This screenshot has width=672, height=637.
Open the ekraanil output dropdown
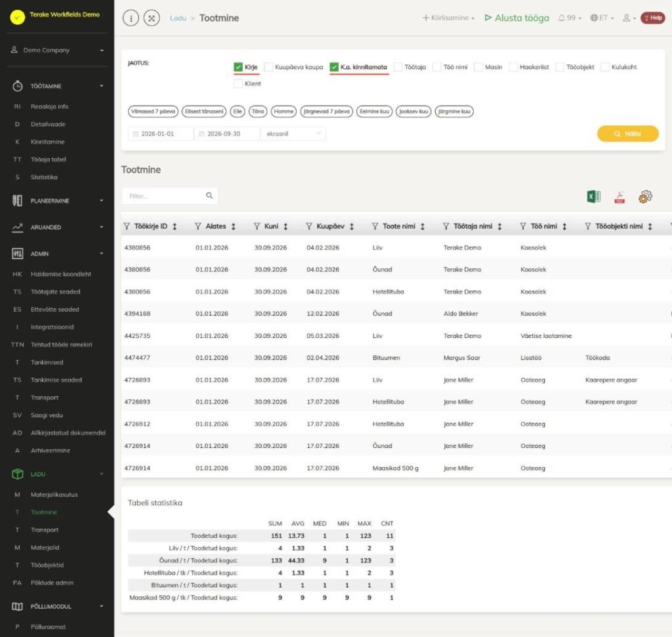coord(293,134)
